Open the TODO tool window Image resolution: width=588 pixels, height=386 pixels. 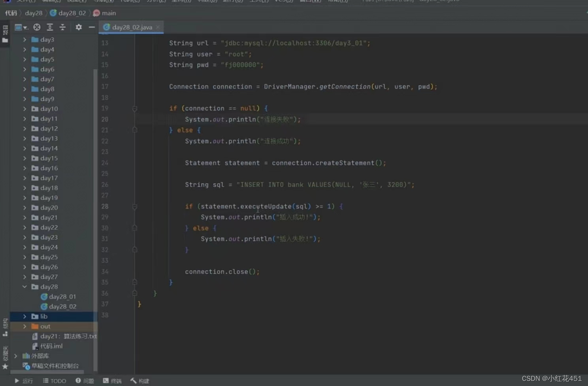(x=55, y=381)
